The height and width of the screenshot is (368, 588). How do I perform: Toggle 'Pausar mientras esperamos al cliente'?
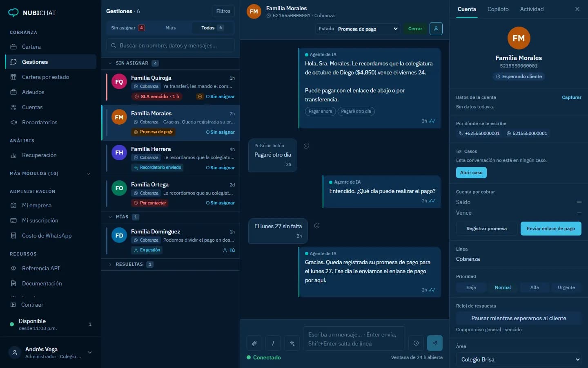tap(519, 318)
